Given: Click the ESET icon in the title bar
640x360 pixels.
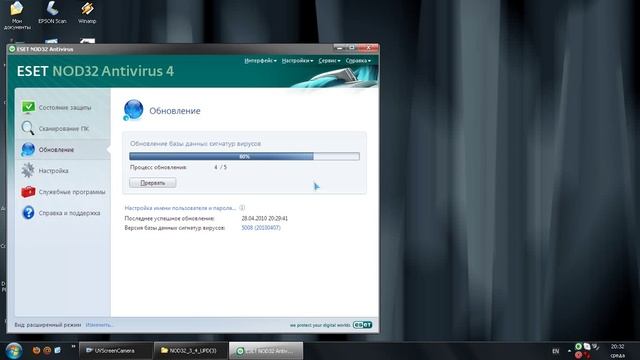Looking at the screenshot, I should coord(12,49).
